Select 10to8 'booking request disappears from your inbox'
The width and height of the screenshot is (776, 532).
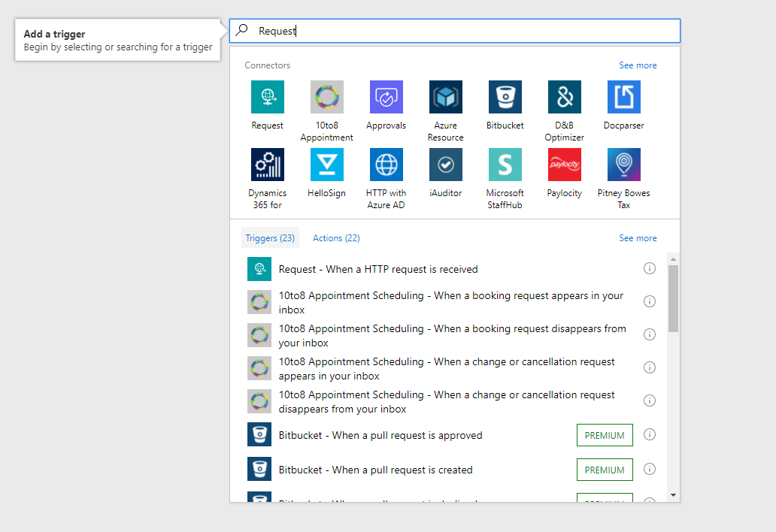coord(453,335)
